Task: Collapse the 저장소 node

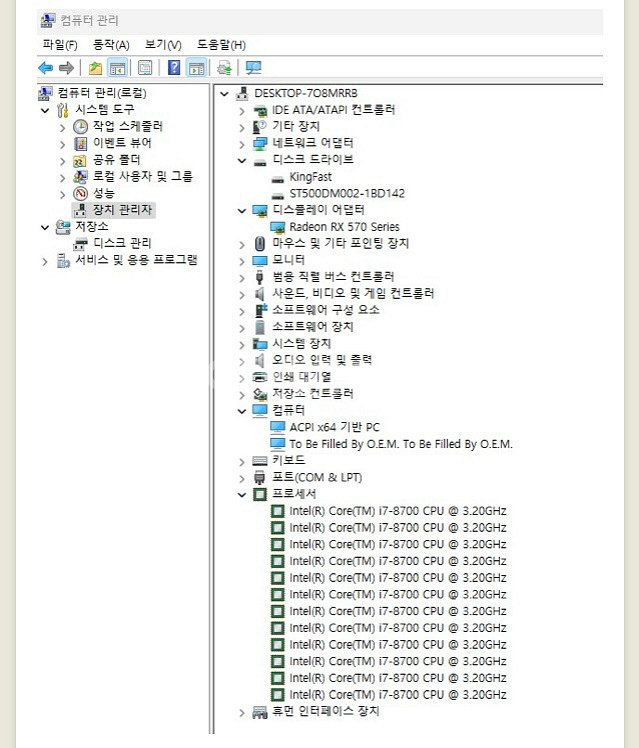Action: click(x=45, y=228)
